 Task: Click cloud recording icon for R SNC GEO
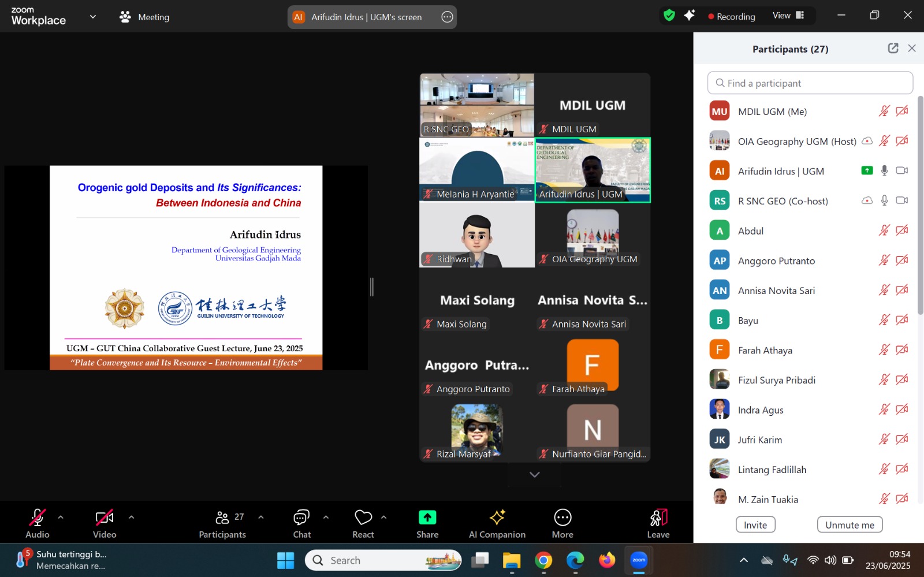tap(867, 200)
